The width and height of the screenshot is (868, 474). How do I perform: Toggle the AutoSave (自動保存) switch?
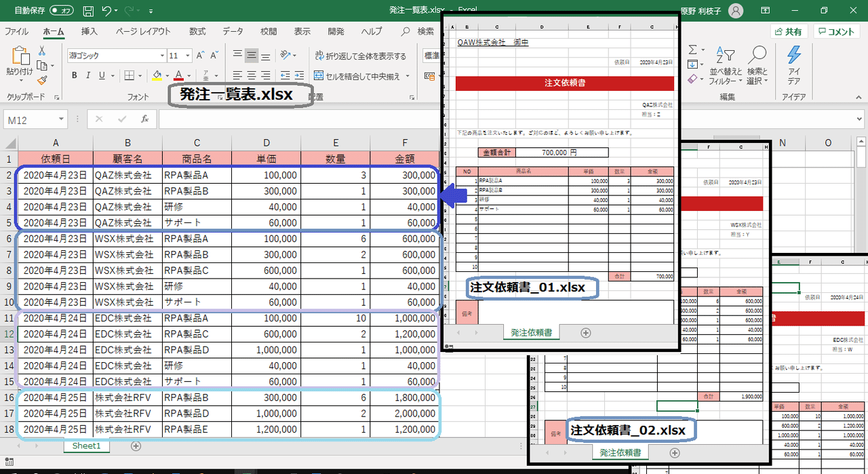62,12
